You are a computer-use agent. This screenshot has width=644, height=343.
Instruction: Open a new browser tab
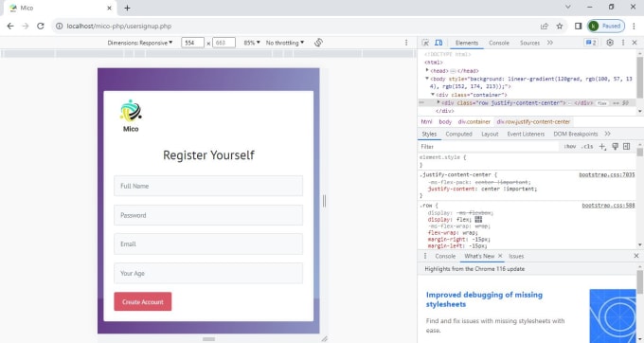127,8
